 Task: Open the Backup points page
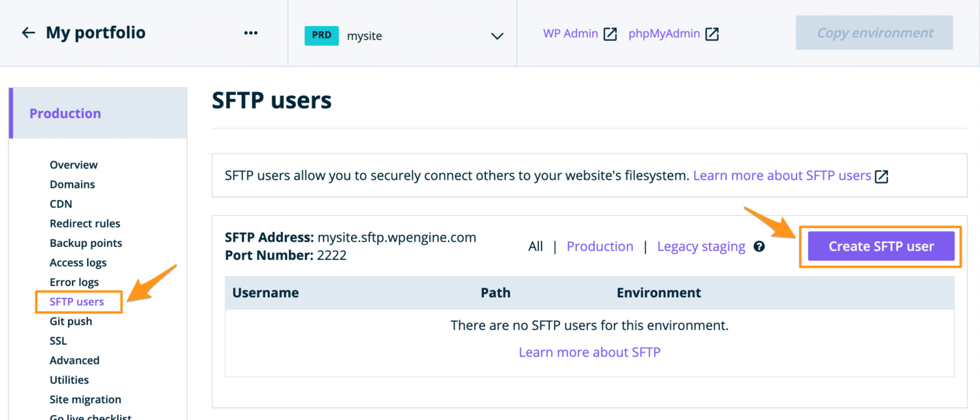click(x=86, y=242)
